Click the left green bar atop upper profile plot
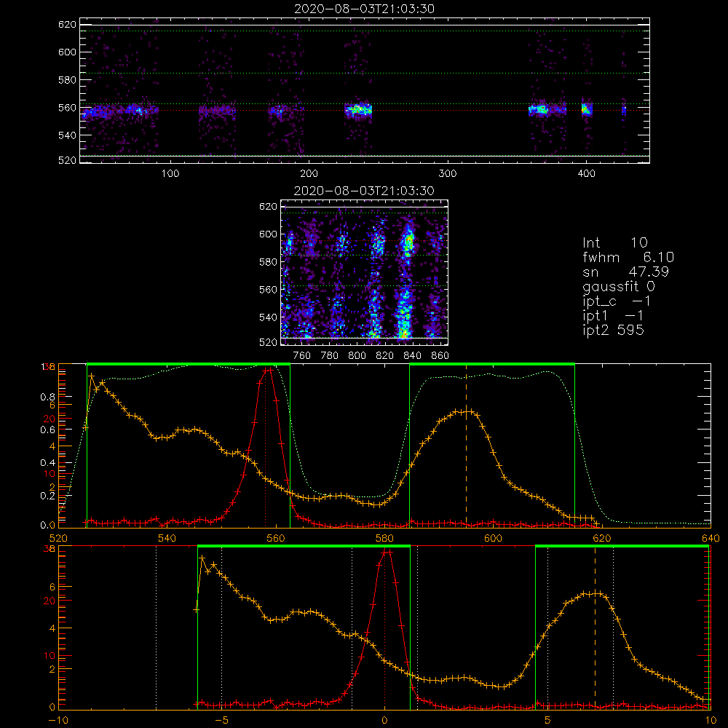 click(x=188, y=364)
